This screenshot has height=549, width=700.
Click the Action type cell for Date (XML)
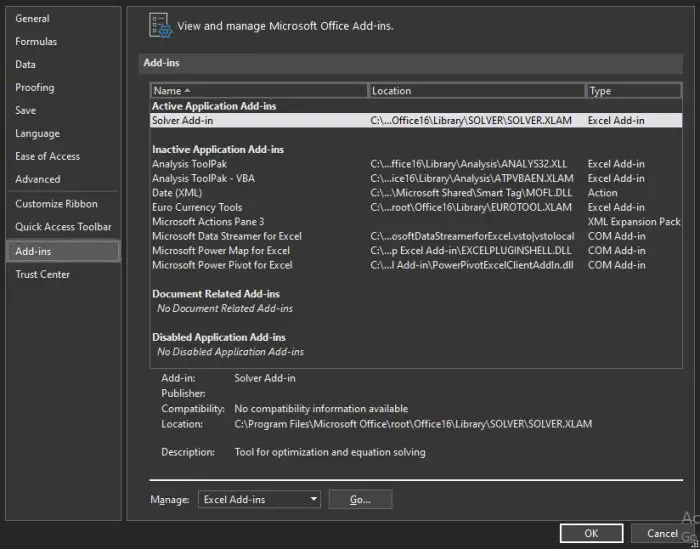point(603,193)
